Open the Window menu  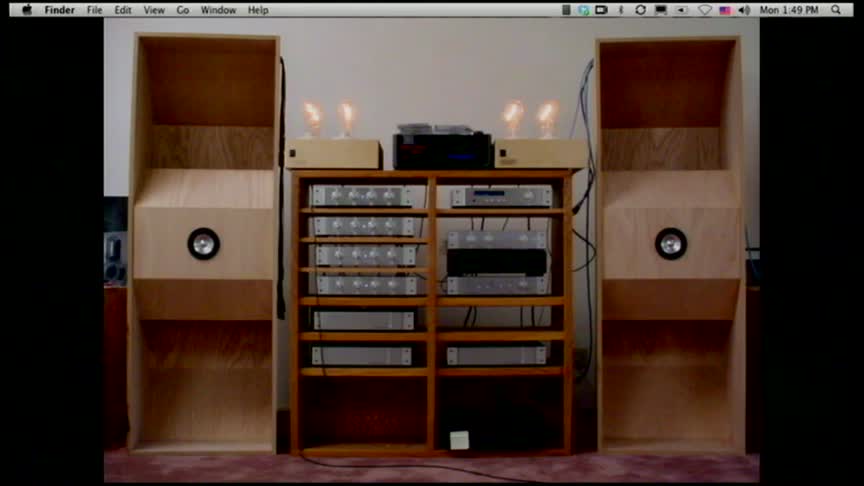click(218, 10)
